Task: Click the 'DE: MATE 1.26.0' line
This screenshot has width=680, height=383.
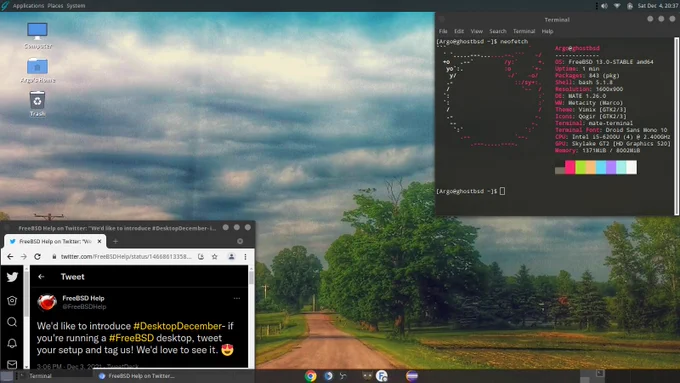Action: point(580,96)
